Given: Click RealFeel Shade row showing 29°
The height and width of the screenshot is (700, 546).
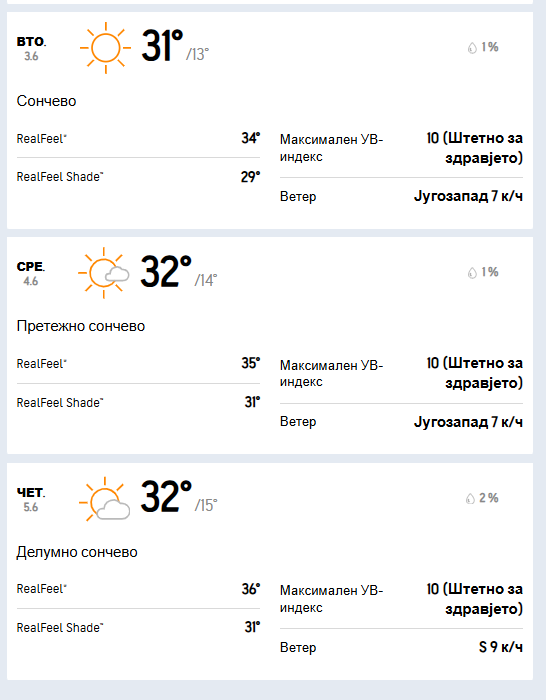Looking at the screenshot, I should [138, 177].
